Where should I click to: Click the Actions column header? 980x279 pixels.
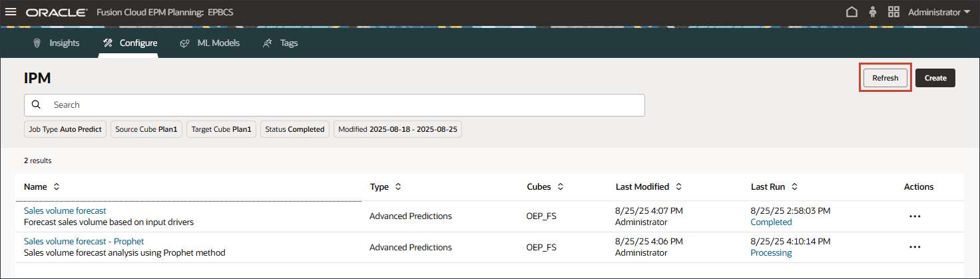(x=919, y=187)
